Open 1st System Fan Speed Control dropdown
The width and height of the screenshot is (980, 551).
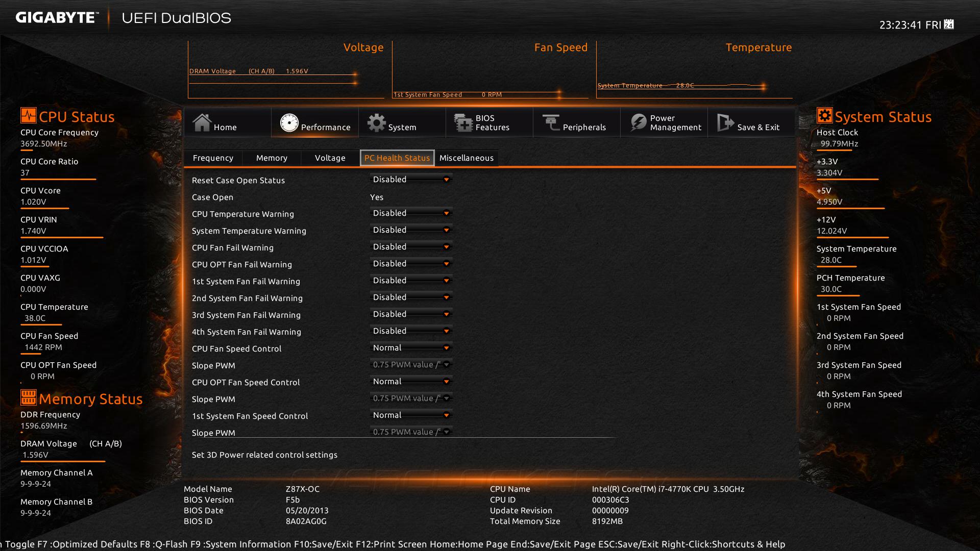point(411,415)
